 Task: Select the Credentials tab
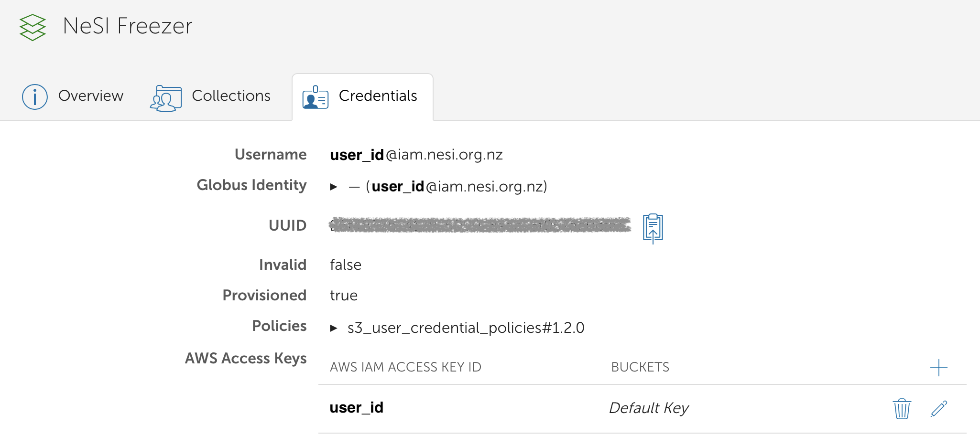coord(378,96)
